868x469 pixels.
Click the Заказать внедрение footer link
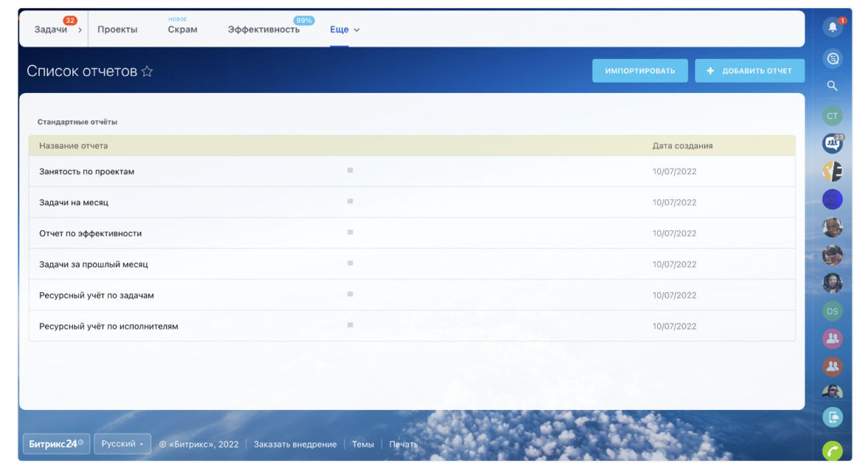click(294, 445)
